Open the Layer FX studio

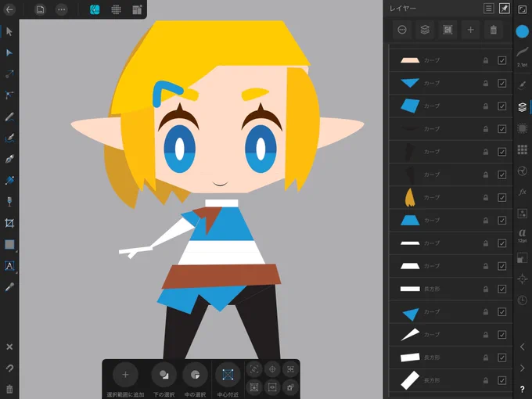pyautogui.click(x=522, y=192)
